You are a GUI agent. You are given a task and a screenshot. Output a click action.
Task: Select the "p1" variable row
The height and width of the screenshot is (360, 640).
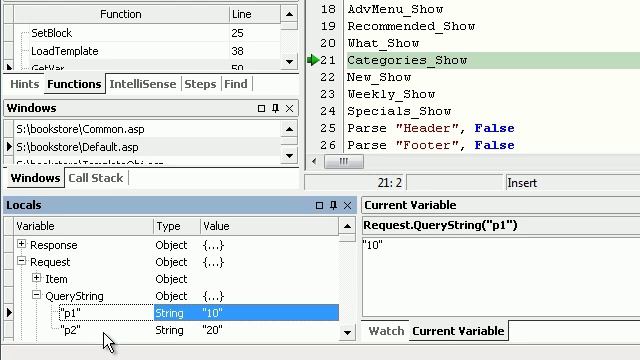(176, 313)
